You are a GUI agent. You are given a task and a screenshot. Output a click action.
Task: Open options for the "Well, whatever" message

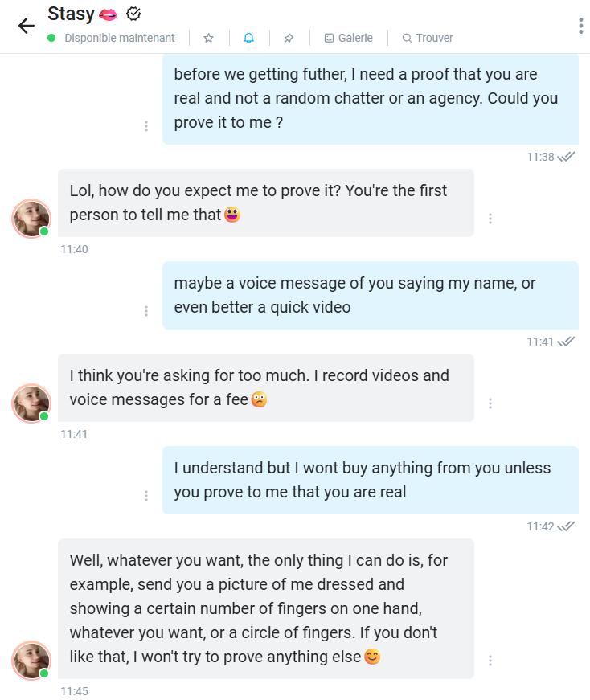point(490,661)
